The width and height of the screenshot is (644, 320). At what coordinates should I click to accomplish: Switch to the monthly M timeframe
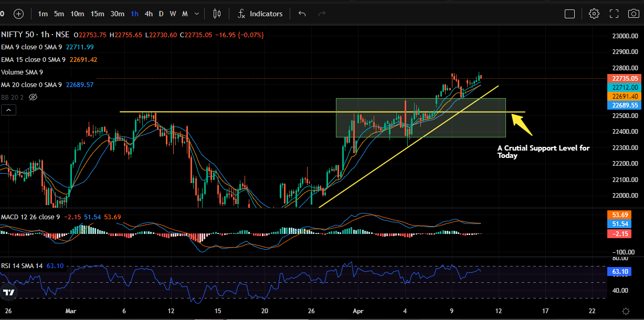click(x=185, y=14)
